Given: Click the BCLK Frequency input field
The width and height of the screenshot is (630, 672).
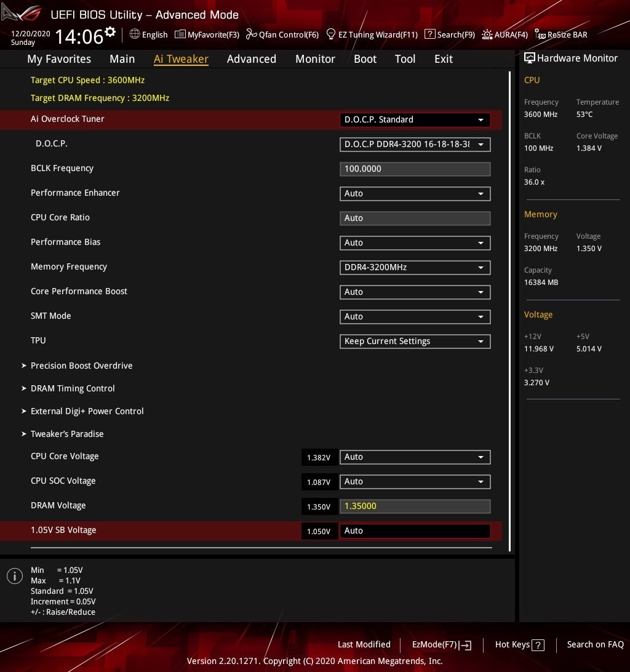Looking at the screenshot, I should coord(415,169).
